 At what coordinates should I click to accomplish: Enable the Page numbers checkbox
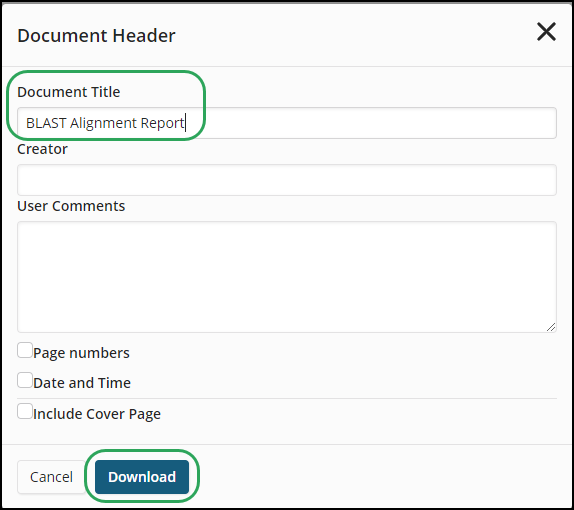[x=25, y=350]
